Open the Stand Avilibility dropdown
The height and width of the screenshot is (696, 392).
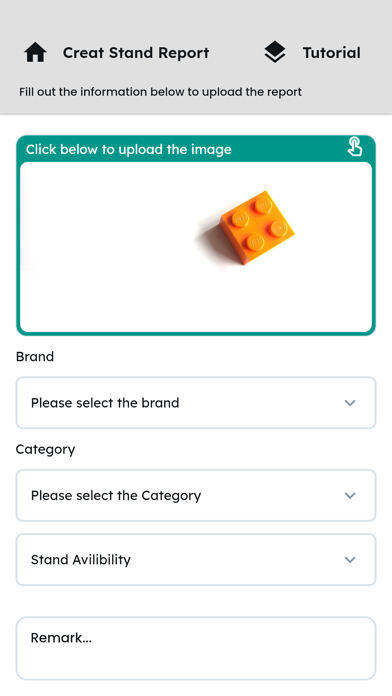196,559
